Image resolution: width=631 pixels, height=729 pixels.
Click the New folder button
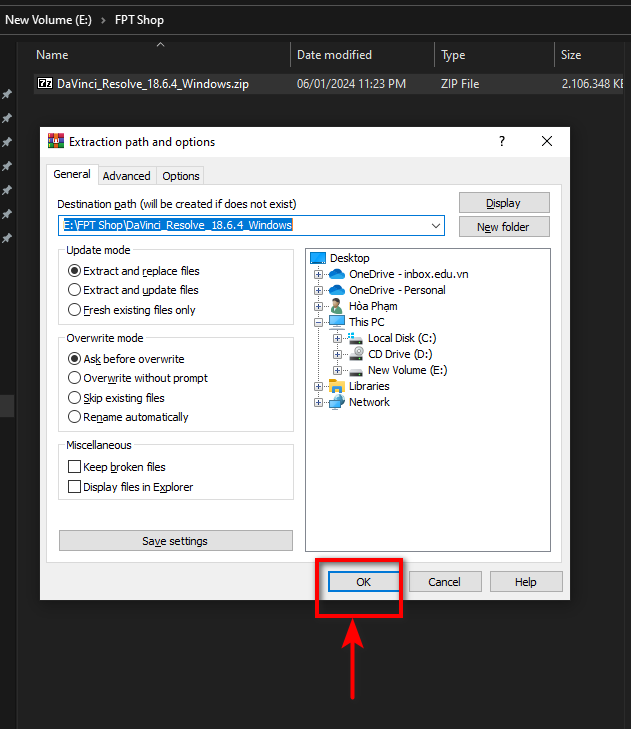click(x=504, y=227)
